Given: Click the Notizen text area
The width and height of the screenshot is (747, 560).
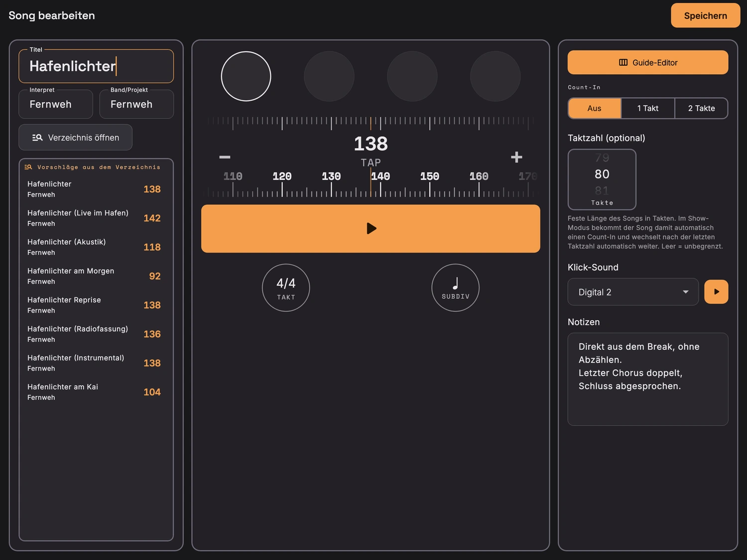Looking at the screenshot, I should coord(648,379).
